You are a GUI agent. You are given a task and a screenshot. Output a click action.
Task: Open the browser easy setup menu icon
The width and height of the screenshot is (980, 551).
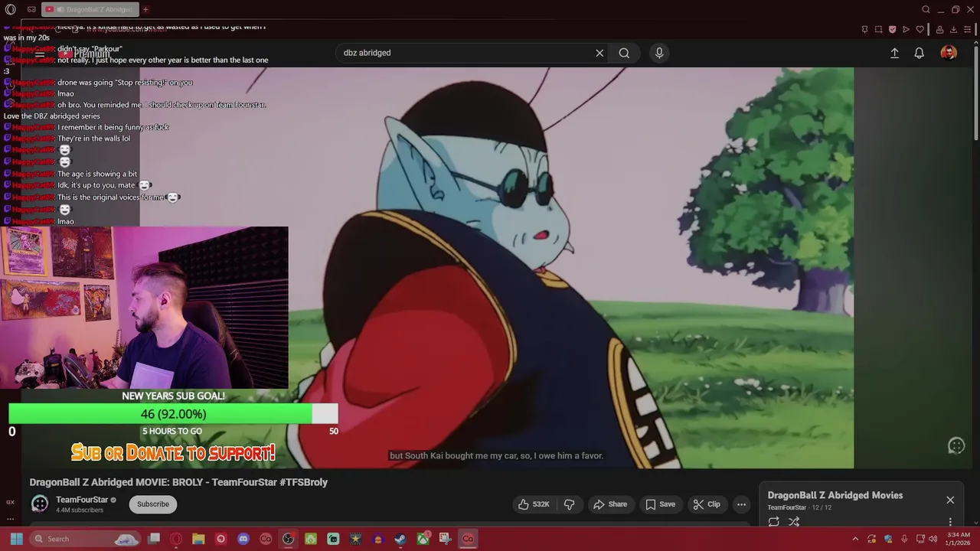click(968, 30)
